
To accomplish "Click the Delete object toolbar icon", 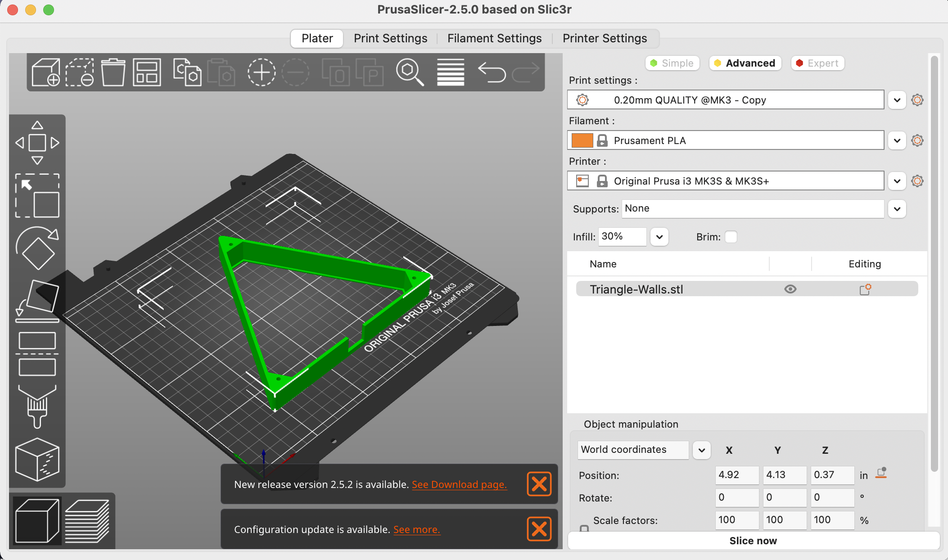I will [x=80, y=72].
